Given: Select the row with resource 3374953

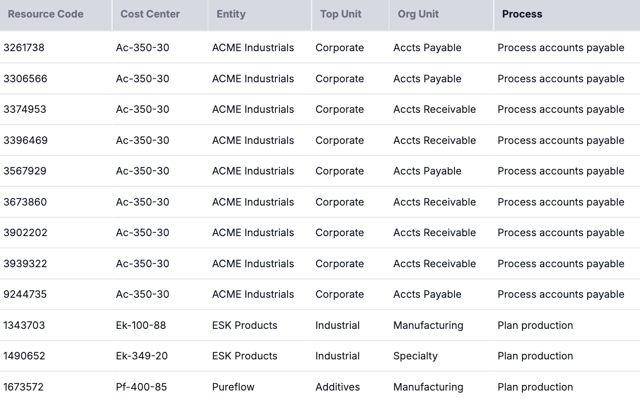Looking at the screenshot, I should [25, 110].
